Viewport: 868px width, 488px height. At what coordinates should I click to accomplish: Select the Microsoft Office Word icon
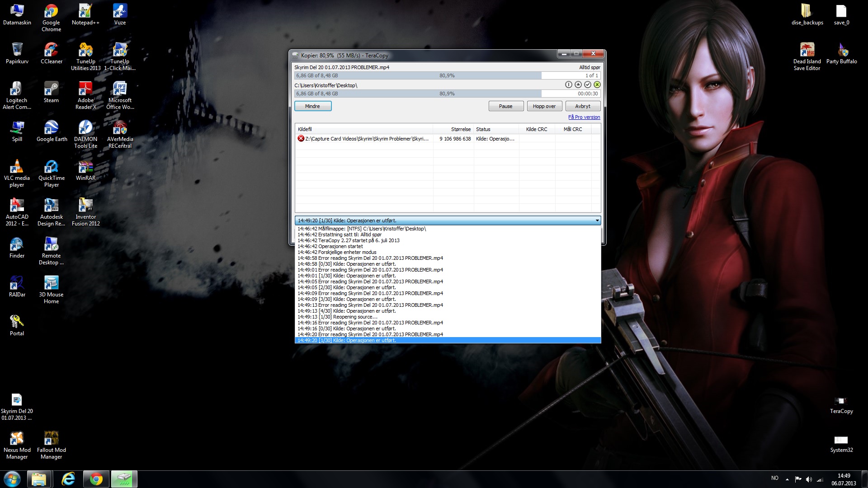[120, 96]
